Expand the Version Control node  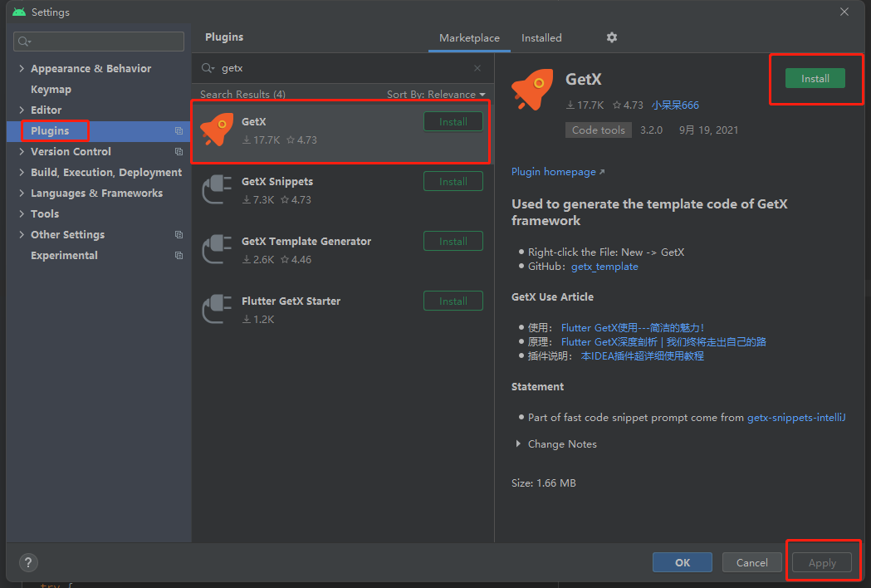(22, 151)
